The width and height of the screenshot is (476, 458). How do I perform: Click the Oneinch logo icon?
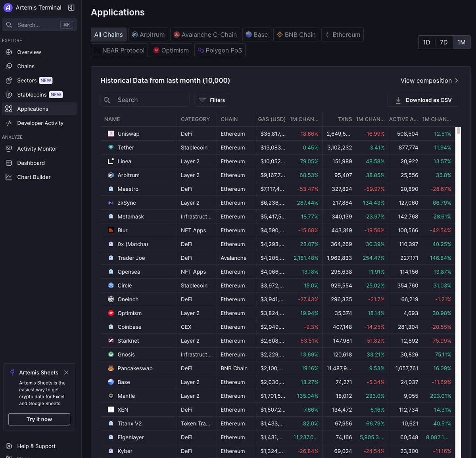coord(111,299)
